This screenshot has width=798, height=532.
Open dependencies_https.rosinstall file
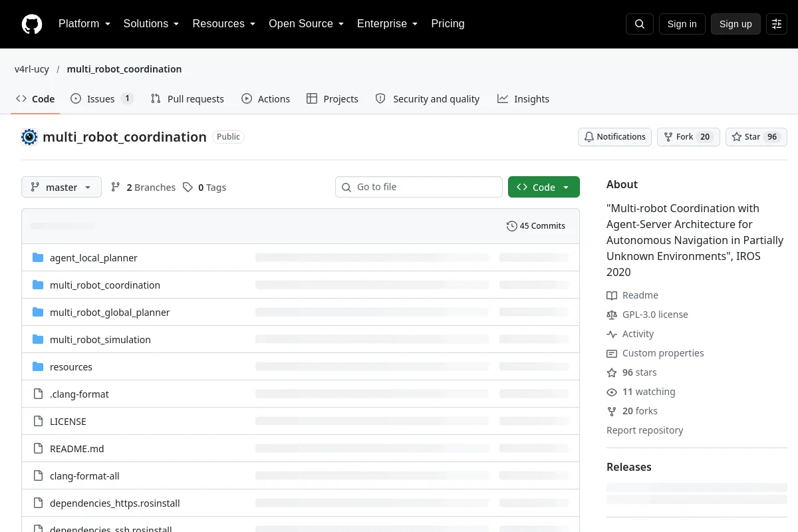tap(115, 503)
